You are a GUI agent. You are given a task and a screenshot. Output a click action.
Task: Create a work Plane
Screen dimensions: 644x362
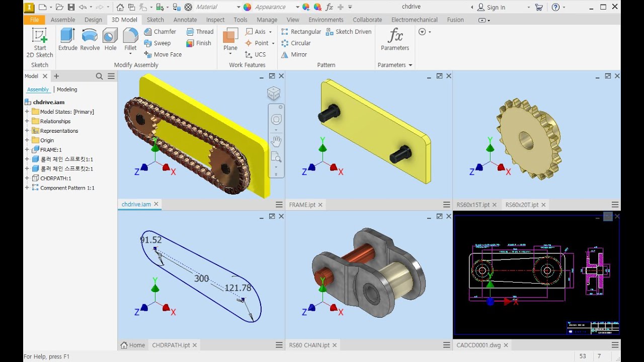(x=230, y=40)
